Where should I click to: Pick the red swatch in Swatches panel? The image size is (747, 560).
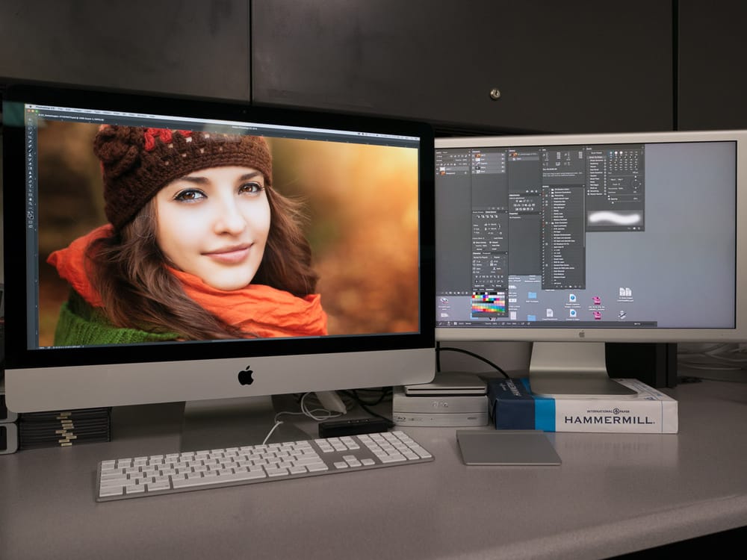pos(474,296)
